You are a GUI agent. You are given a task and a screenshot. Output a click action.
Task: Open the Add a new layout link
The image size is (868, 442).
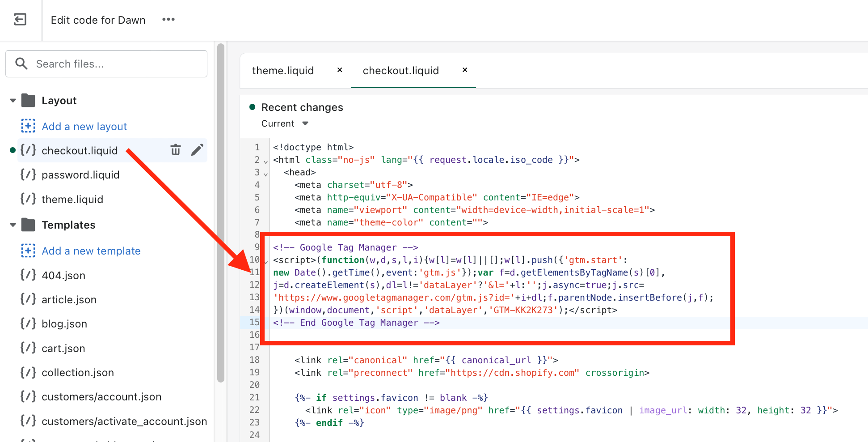84,127
